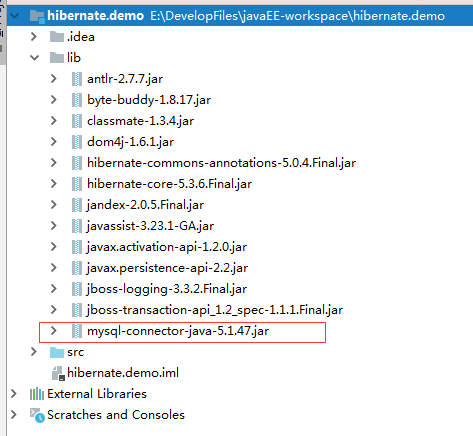Select antlr-2.7.7.jar file name
Image resolution: width=473 pixels, height=436 pixels.
[x=125, y=79]
